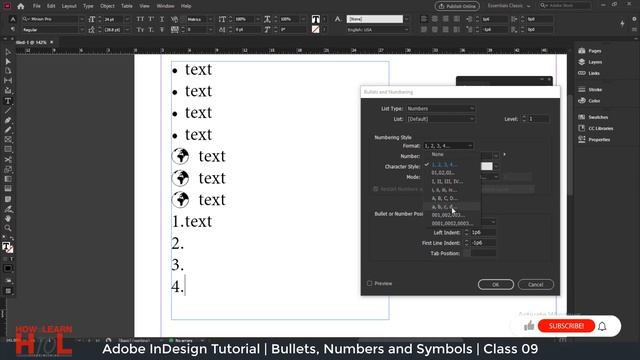Click the Character Formatting Controls A icon
The image size is (640, 360).
pos(13,19)
